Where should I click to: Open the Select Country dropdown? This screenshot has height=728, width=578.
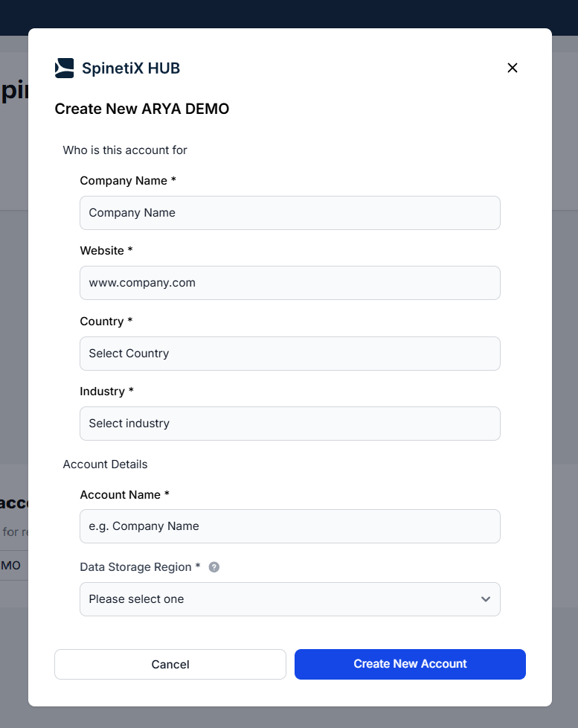point(290,354)
